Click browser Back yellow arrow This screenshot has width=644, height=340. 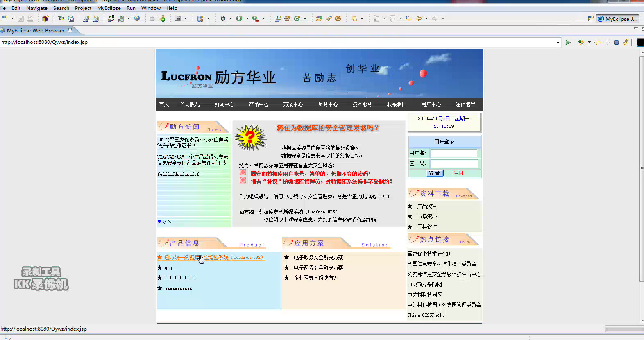[x=597, y=42]
